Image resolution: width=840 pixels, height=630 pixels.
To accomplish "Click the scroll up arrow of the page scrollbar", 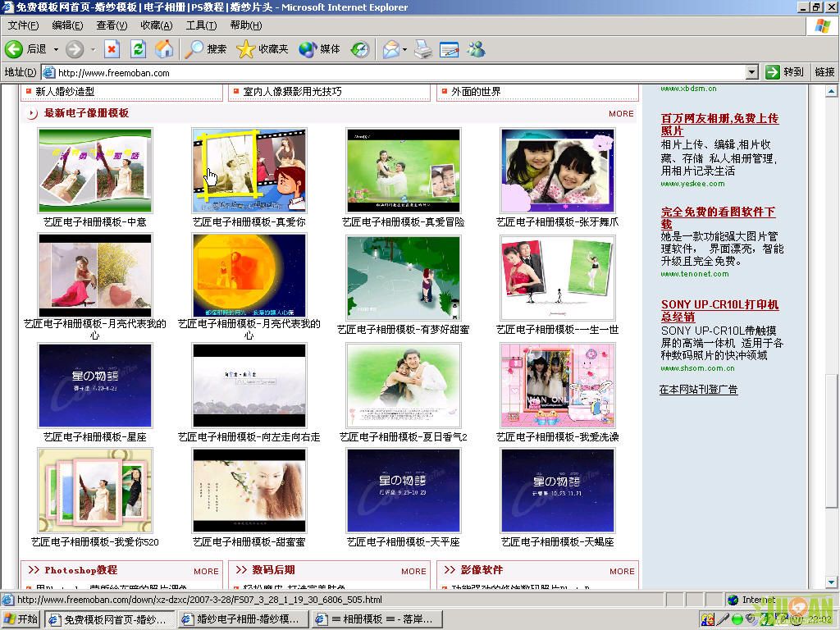I will click(x=831, y=92).
